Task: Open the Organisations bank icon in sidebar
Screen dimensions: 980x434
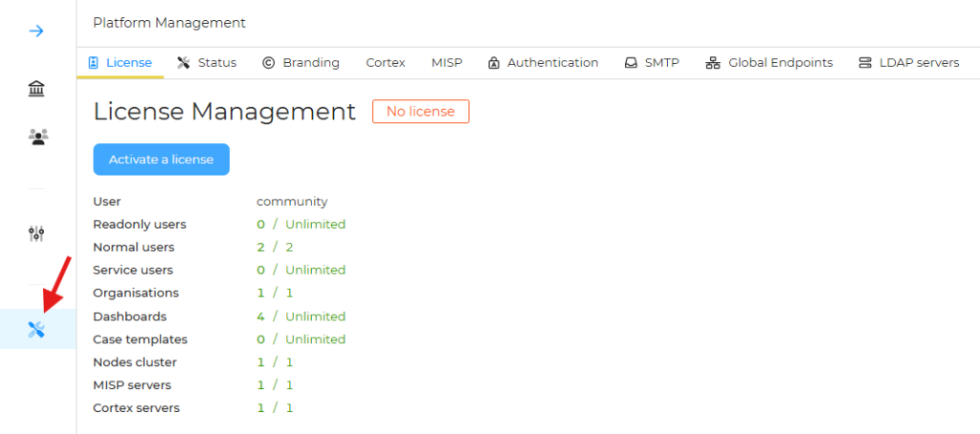Action: click(x=36, y=89)
